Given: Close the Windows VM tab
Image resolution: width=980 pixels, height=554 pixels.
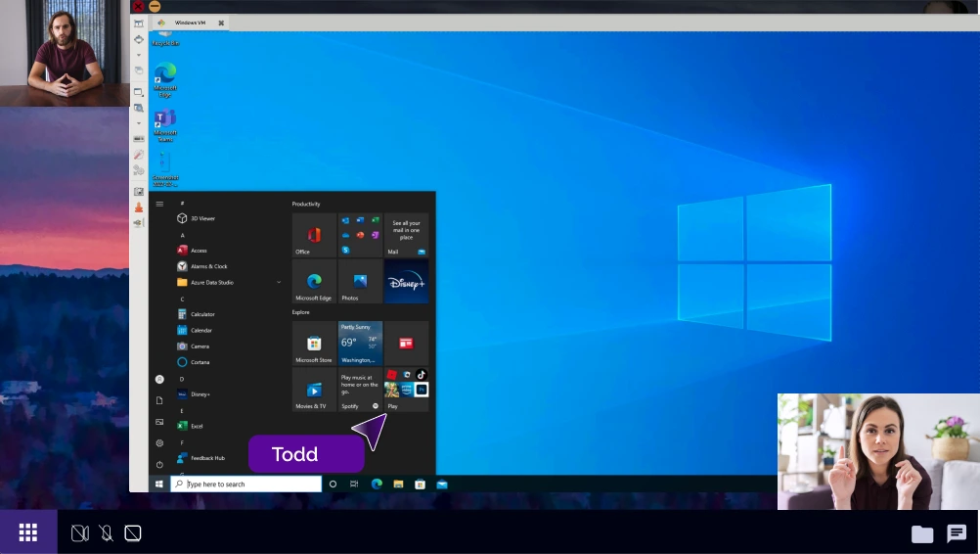Looking at the screenshot, I should tap(221, 23).
